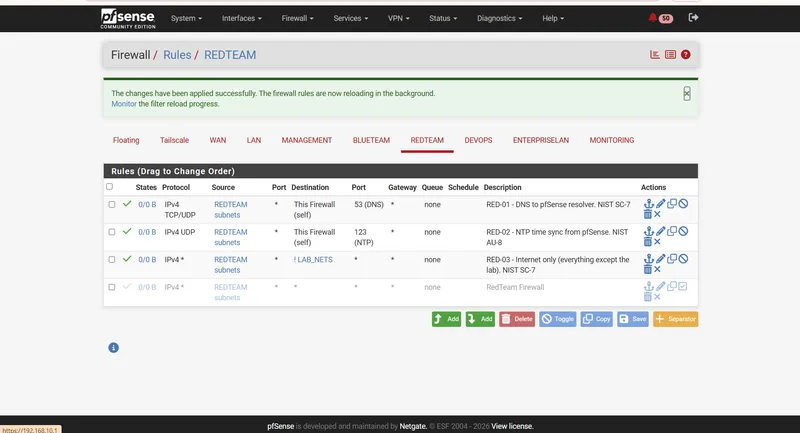This screenshot has height=433, width=800.
Task: Click the X icon on the RedTeam Firewall rule
Action: pyautogui.click(x=657, y=297)
